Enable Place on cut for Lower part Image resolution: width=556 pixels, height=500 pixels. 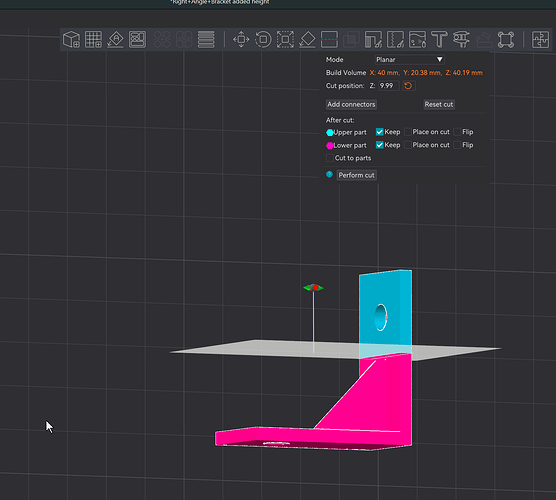pyautogui.click(x=408, y=145)
